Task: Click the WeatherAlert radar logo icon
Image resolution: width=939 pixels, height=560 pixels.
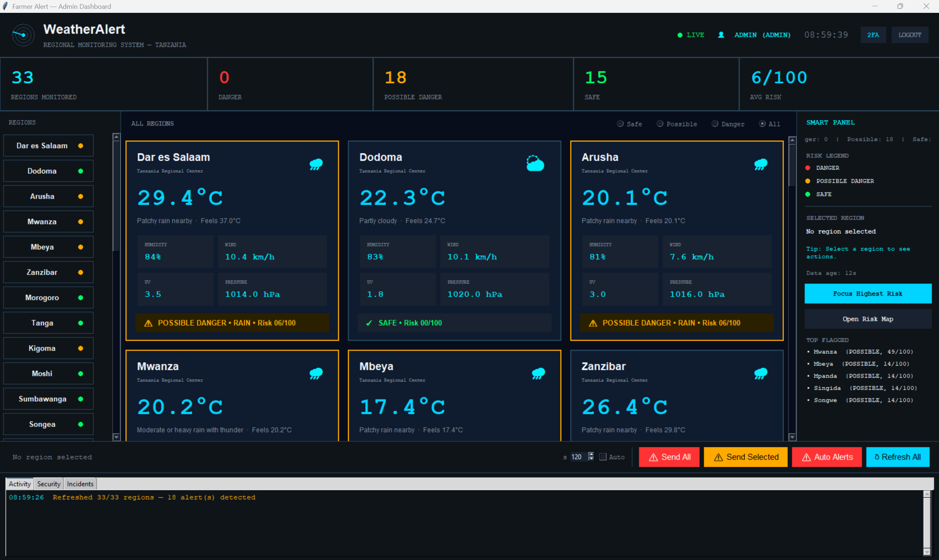Action: tap(23, 35)
